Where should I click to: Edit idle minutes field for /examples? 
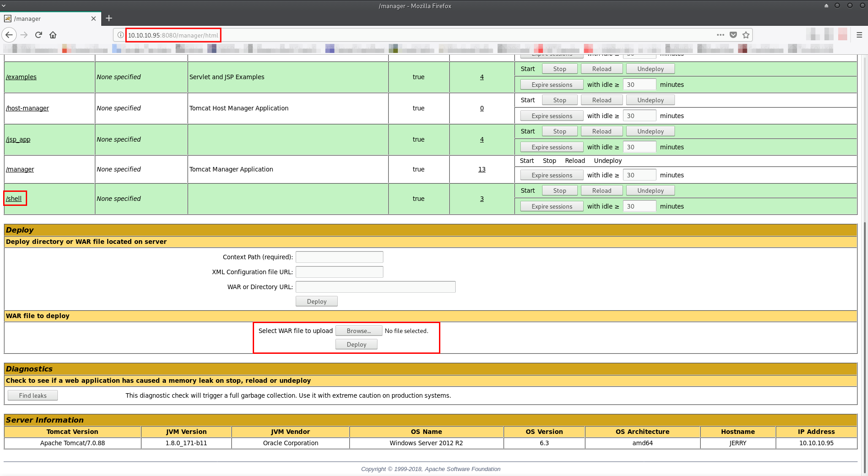pyautogui.click(x=639, y=85)
